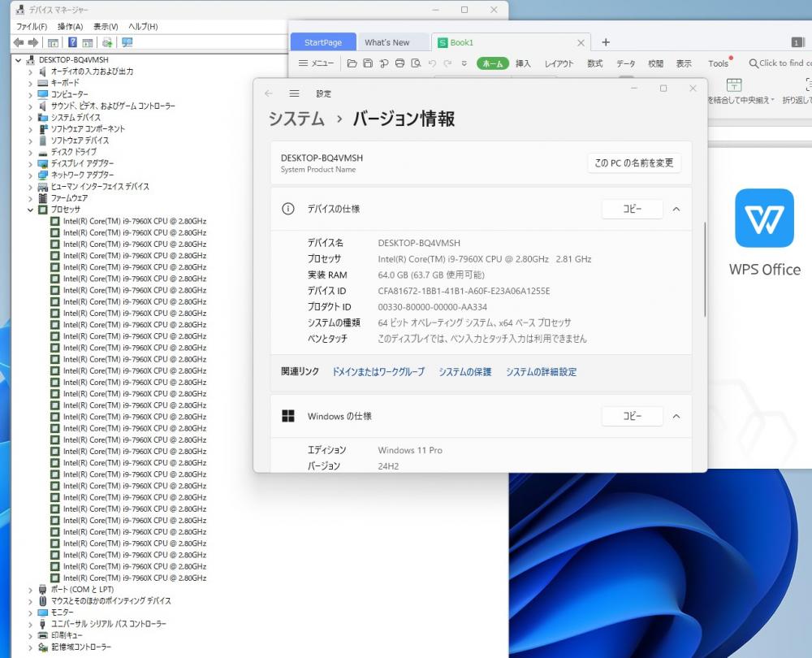The height and width of the screenshot is (658, 812).
Task: Open システムの詳細設定 link
Action: pyautogui.click(x=541, y=371)
